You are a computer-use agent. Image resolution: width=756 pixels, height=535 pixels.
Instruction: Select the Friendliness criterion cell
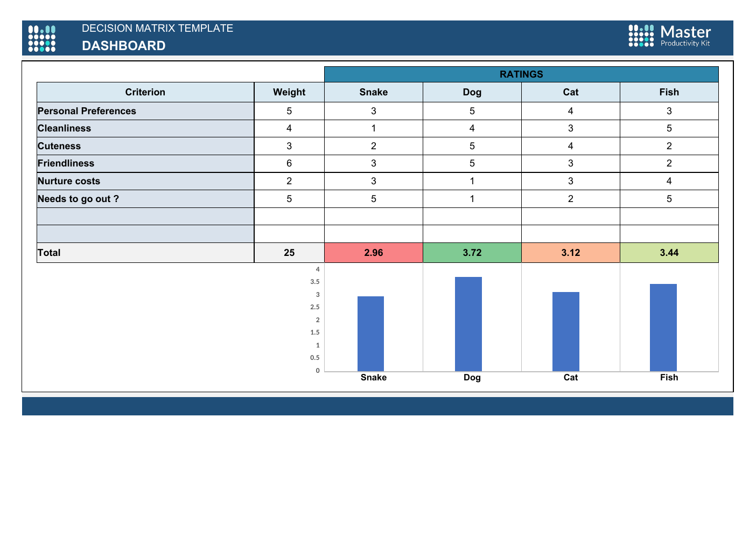coord(145,163)
